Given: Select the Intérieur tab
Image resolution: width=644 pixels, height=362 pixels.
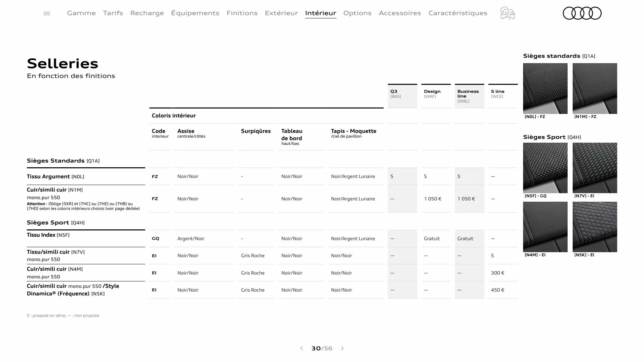Looking at the screenshot, I should 321,13.
